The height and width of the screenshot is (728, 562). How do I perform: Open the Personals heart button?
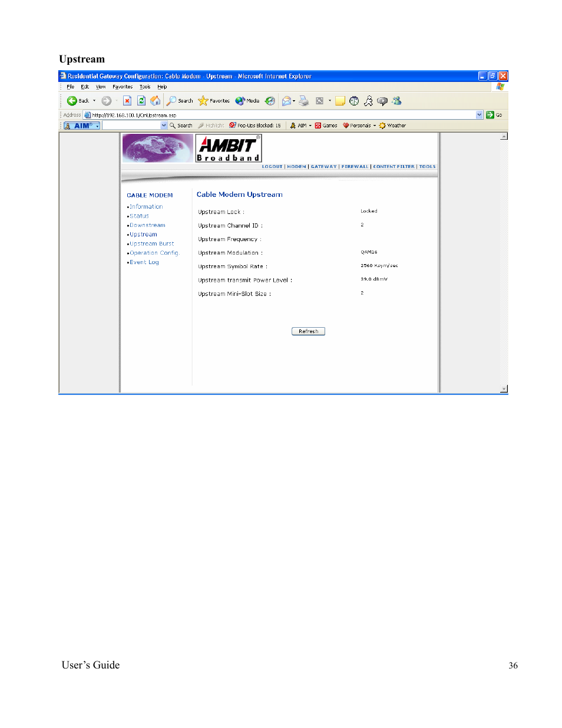pos(357,126)
